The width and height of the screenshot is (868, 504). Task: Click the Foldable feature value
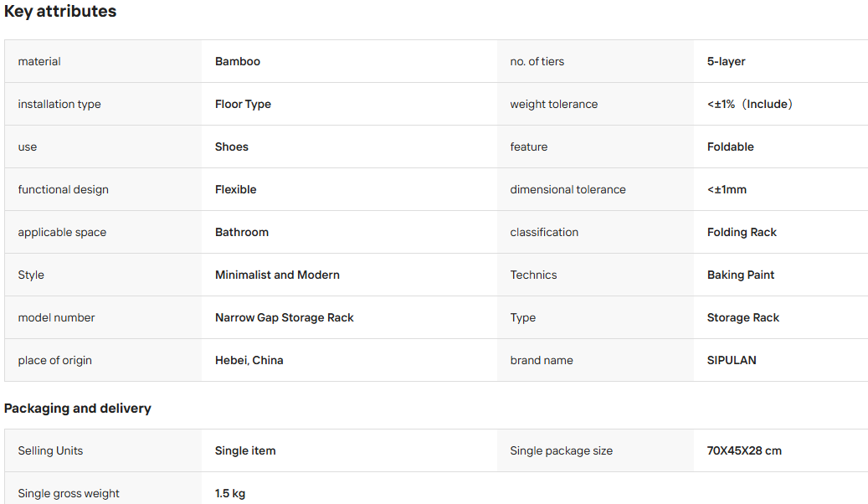(x=730, y=147)
